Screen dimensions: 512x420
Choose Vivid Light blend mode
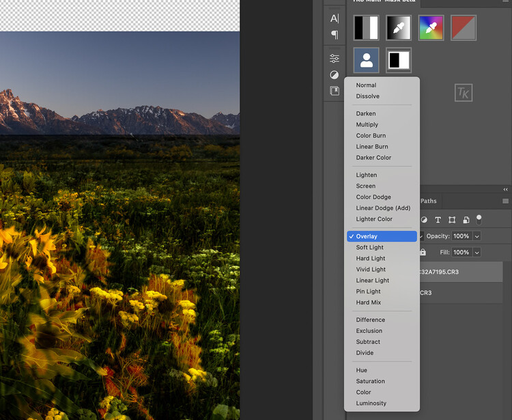[371, 269]
